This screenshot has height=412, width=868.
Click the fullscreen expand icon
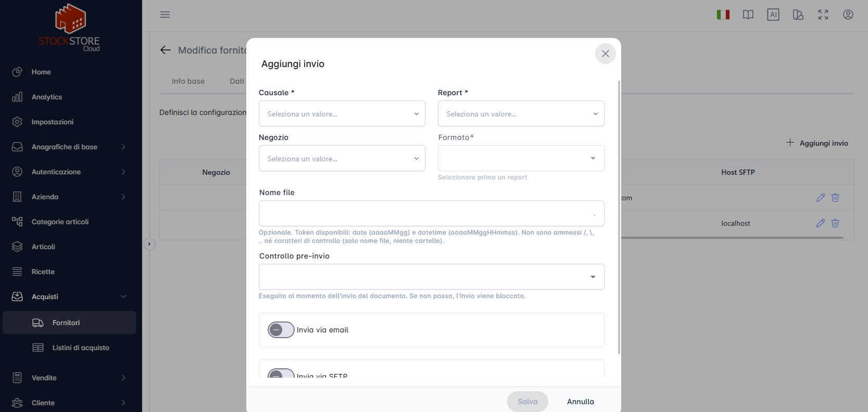[823, 15]
